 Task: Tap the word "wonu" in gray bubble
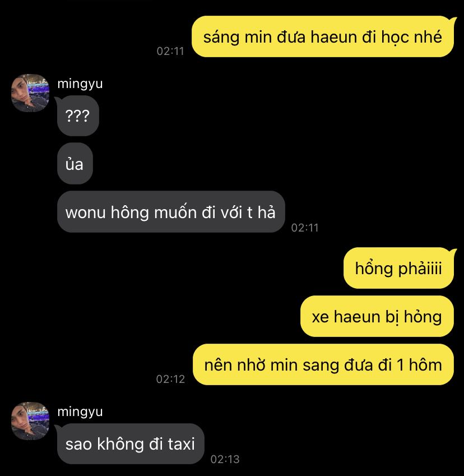pos(86,212)
